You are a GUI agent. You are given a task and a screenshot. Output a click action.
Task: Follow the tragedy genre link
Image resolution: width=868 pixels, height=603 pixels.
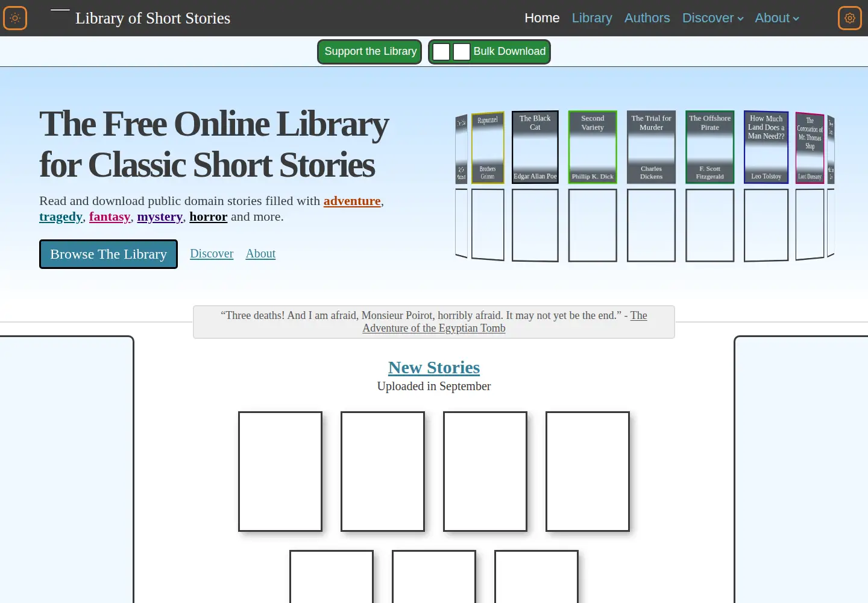point(61,216)
